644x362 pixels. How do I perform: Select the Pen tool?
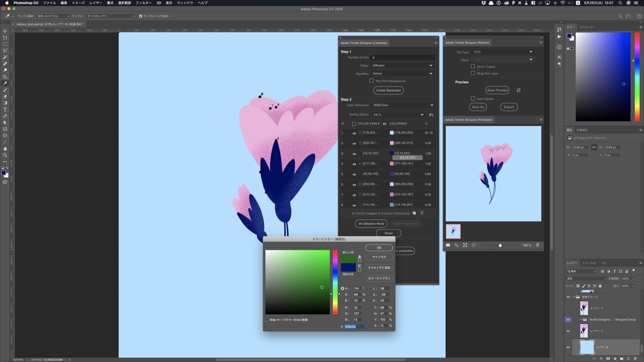(x=5, y=116)
